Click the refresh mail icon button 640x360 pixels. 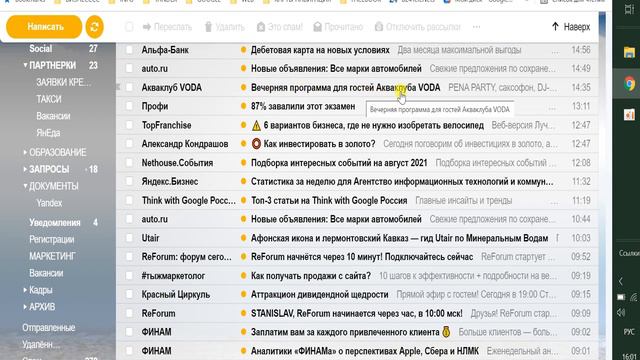(94, 27)
